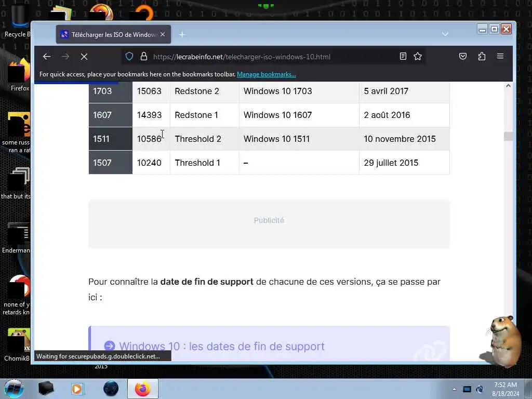
Task: Close the Télécharger les ISO tab
Action: tap(163, 34)
